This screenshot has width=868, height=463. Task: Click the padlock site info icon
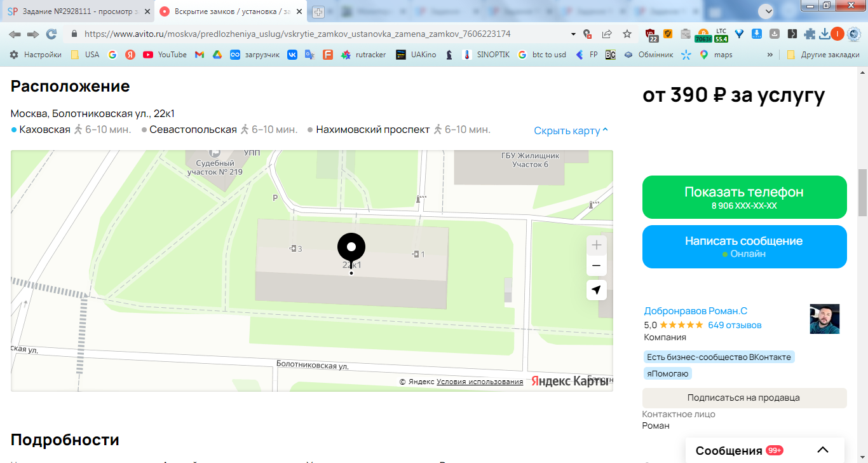point(74,34)
